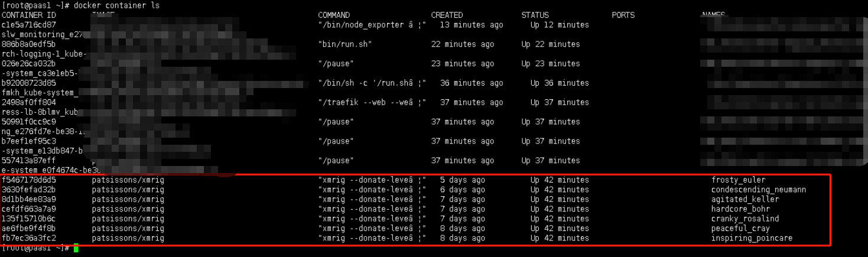Click xmrig --donate-leve command in peaceful_cray row
868x257 pixels.
pos(372,229)
